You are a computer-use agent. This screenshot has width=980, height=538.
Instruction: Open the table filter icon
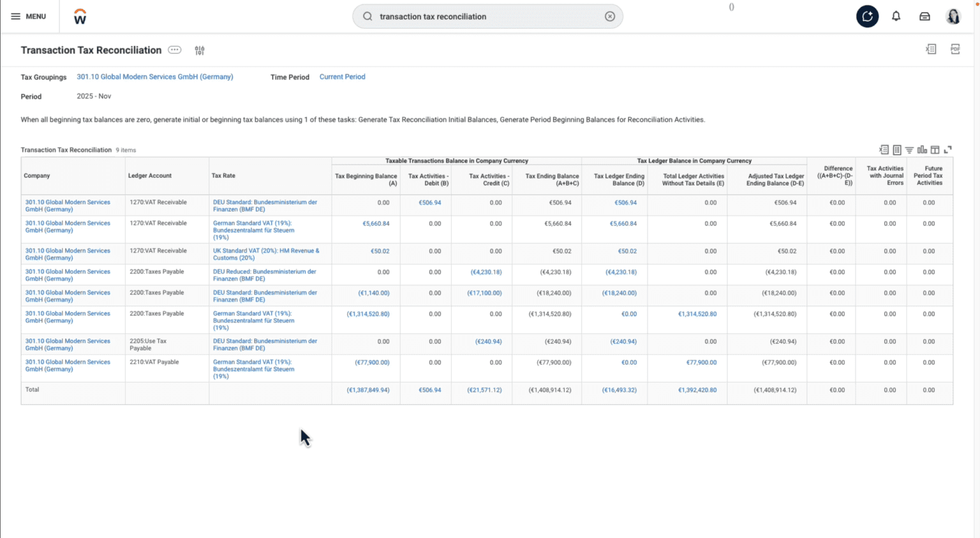tap(909, 150)
